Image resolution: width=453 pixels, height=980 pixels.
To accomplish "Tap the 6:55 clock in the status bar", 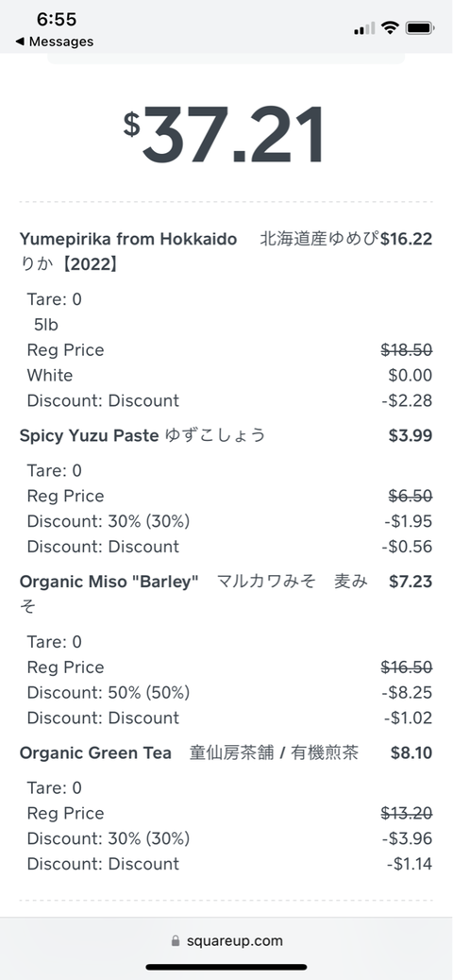I will [x=57, y=20].
